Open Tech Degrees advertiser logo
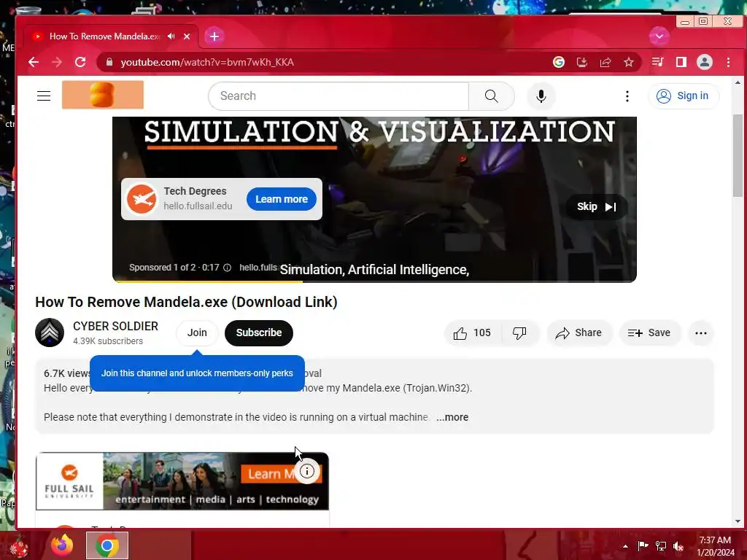 click(142, 199)
